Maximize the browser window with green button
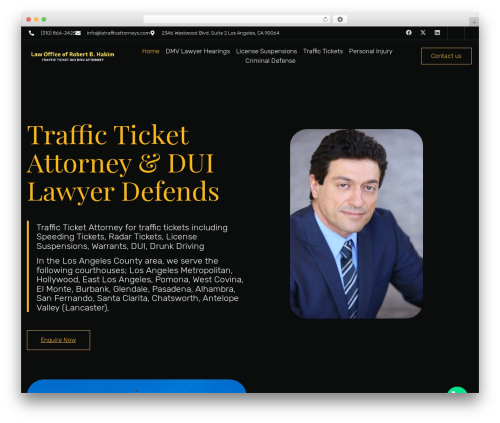This screenshot has height=423, width=500. (x=44, y=19)
